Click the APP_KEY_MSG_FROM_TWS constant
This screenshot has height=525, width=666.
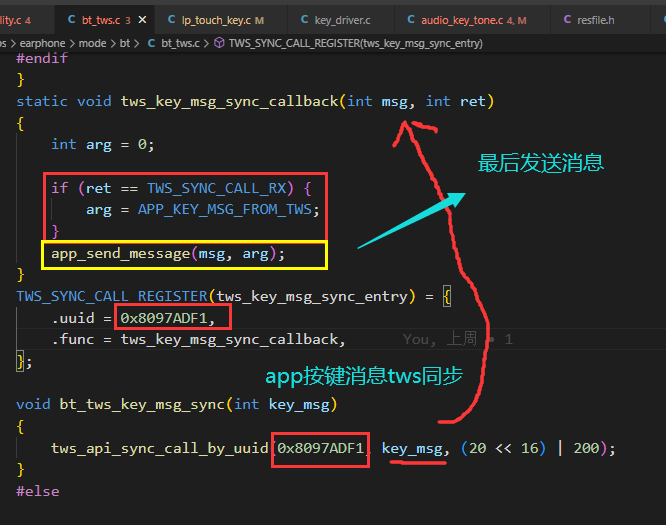(225, 209)
